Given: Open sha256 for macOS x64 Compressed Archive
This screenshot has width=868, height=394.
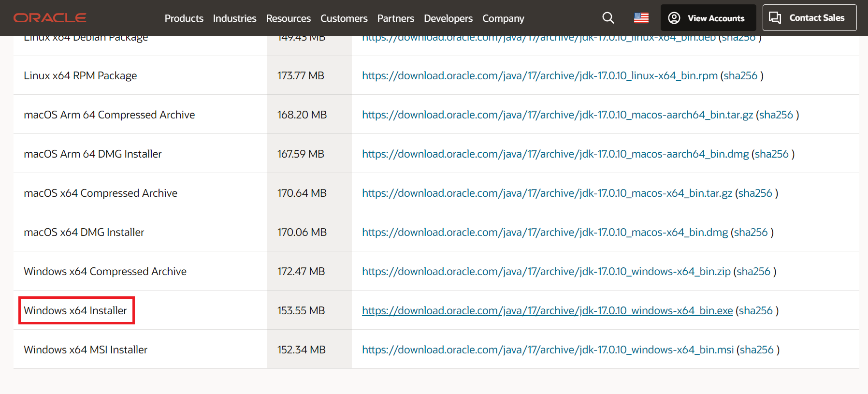Looking at the screenshot, I should (755, 193).
